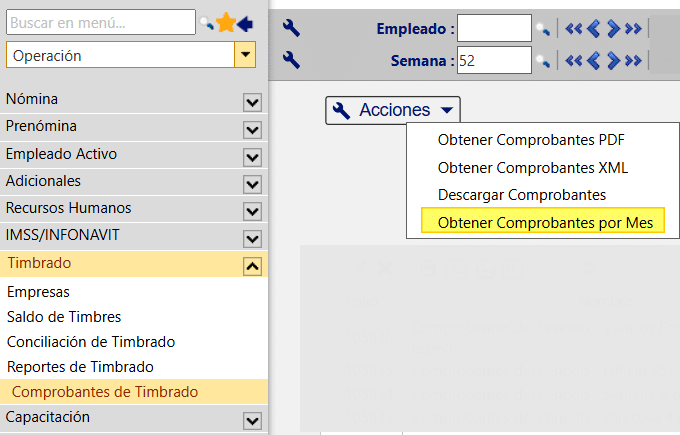Select Obtener Comprobantes por Mes
The image size is (680, 435).
point(545,222)
